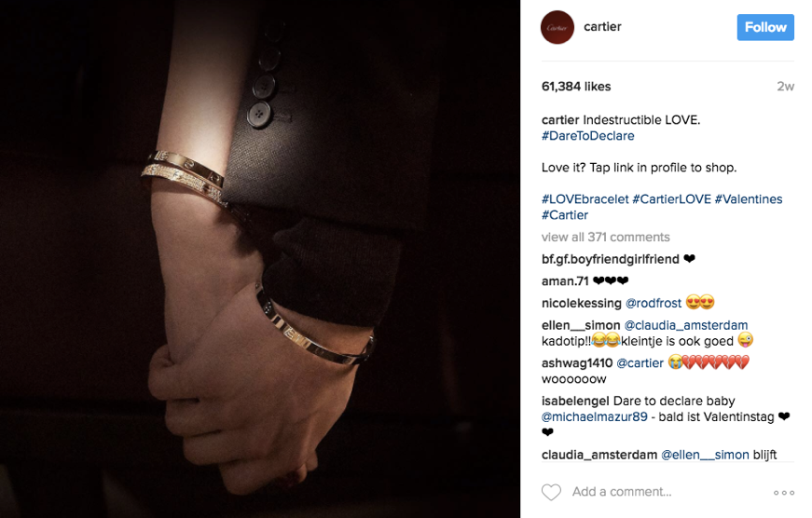Follow the cartier account

[x=765, y=27]
